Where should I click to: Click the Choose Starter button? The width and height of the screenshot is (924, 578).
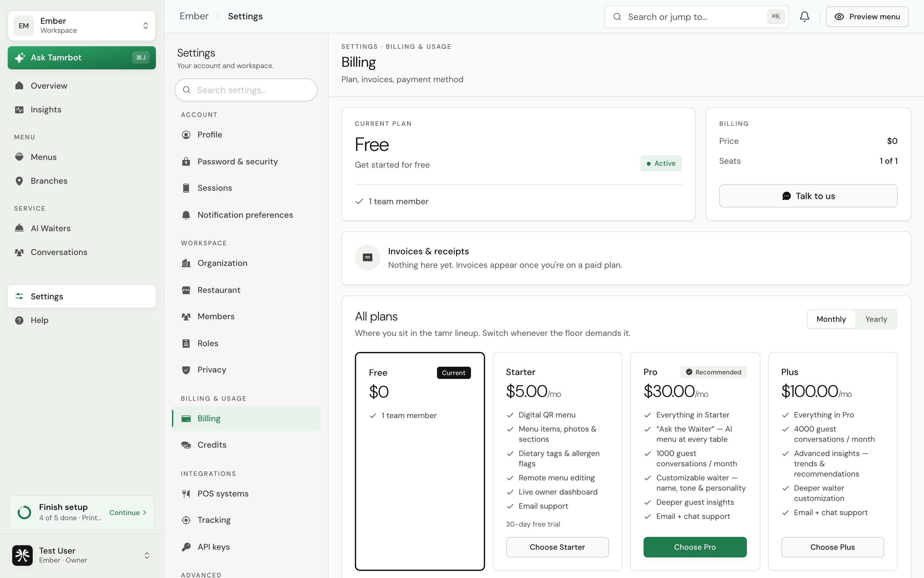pos(557,547)
